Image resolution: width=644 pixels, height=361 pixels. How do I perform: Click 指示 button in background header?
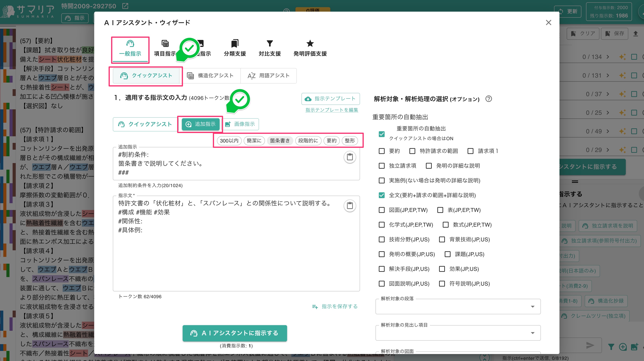(x=75, y=18)
